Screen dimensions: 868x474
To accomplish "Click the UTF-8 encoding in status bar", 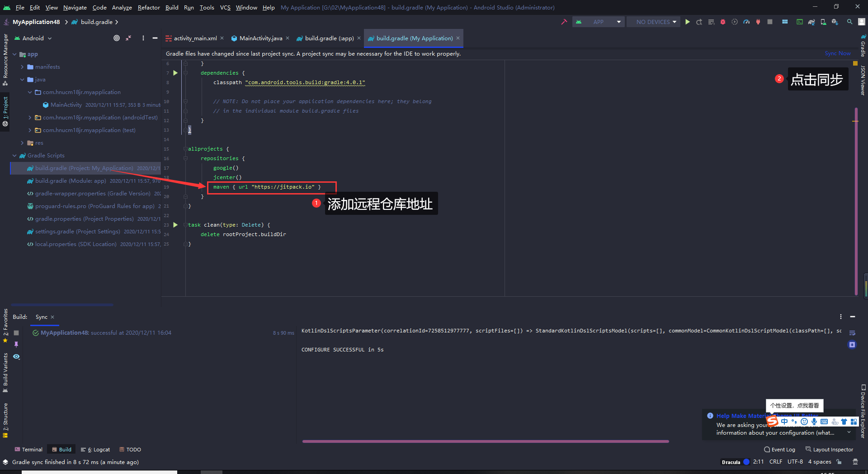I will click(x=795, y=462).
